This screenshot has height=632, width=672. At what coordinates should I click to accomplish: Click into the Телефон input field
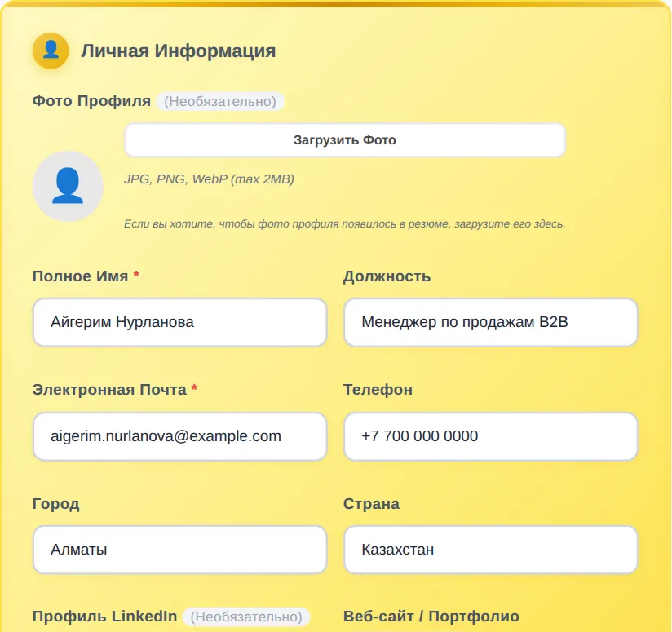(491, 436)
